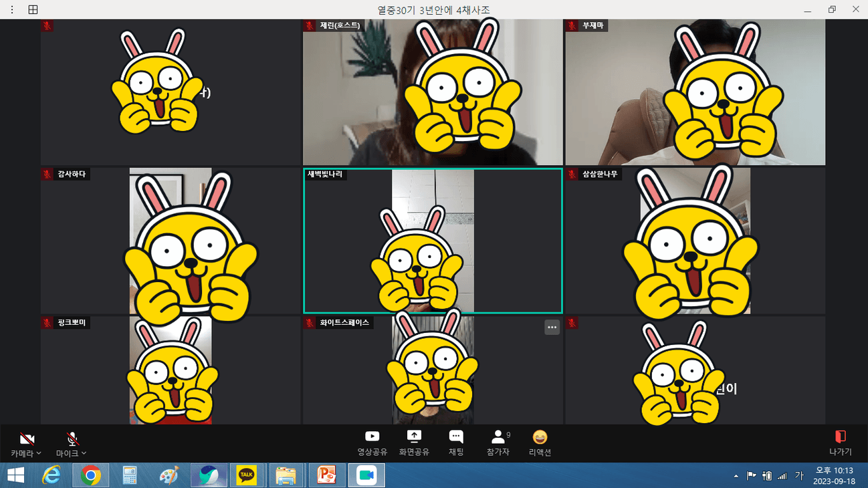The image size is (868, 488).
Task: Open more options on 화이트스페이스 tile
Action: 552,328
